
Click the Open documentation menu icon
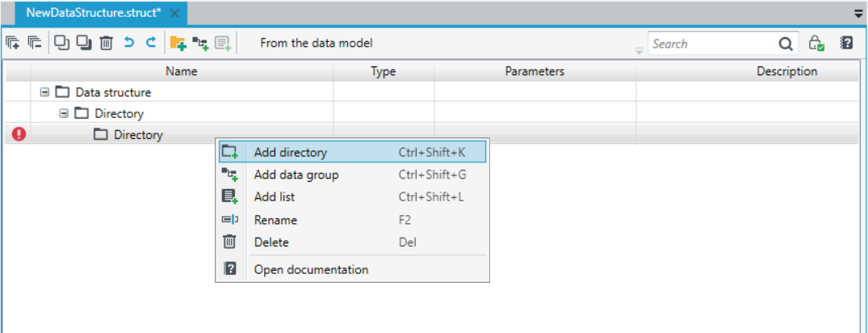pyautogui.click(x=229, y=270)
